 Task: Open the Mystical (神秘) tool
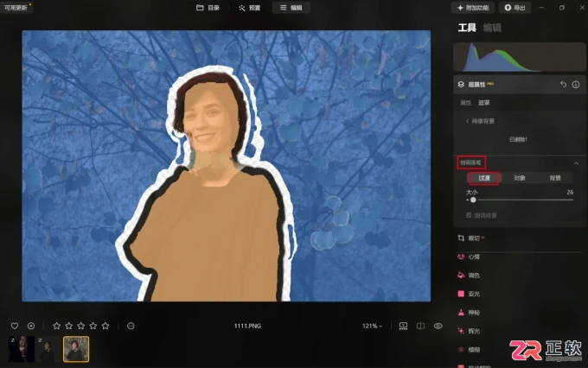click(469, 313)
